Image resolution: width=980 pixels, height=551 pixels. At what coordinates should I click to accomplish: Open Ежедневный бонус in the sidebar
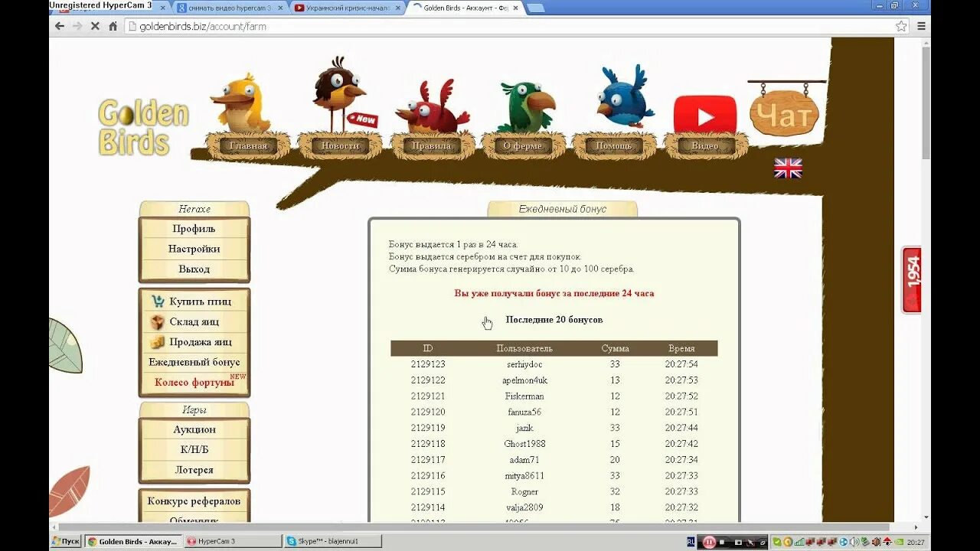pos(194,362)
